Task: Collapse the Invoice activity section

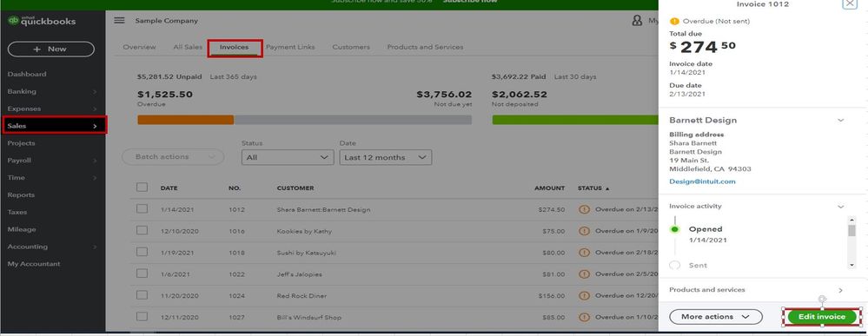Action: pyautogui.click(x=841, y=207)
